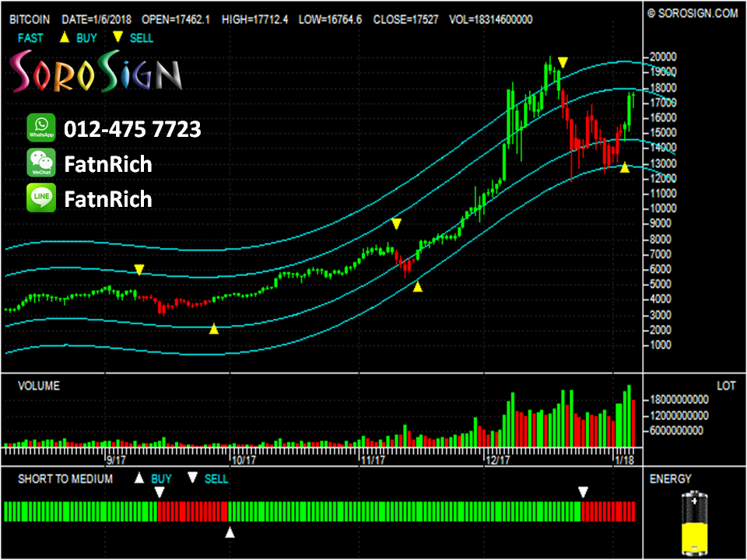This screenshot has width=747, height=560.
Task: Click the 12/17 date axis label
Action: [498, 460]
